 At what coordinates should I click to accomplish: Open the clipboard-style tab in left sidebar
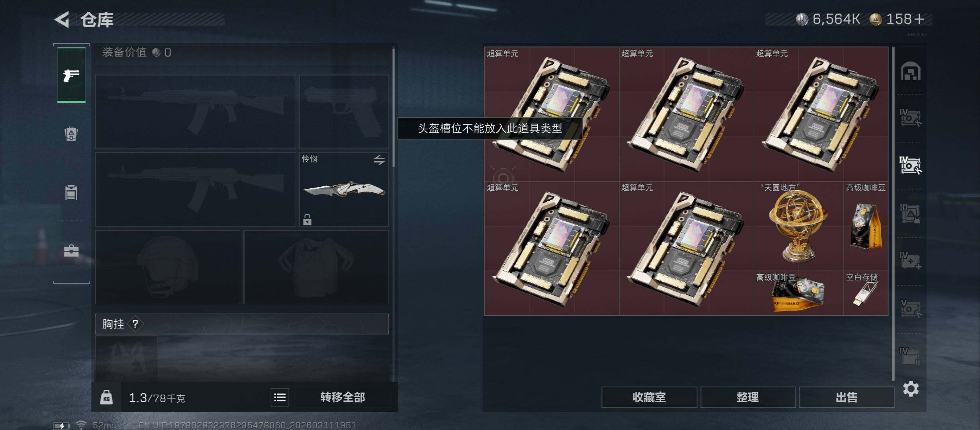[x=71, y=192]
